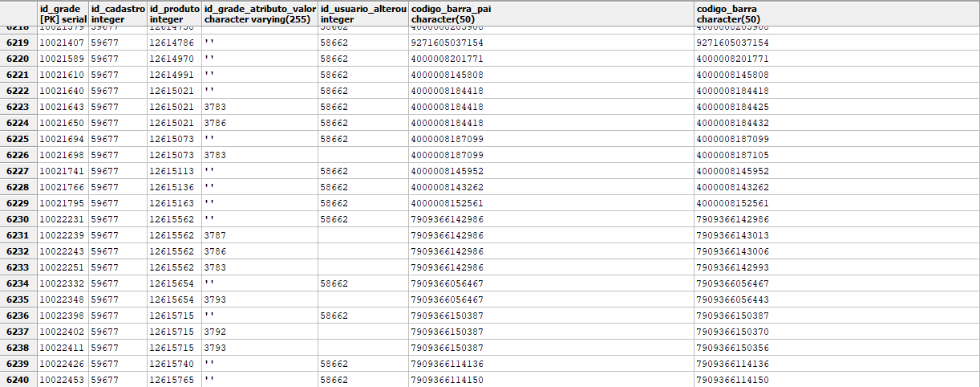Select id_produto cell 12615136
This screenshot has height=387, width=980.
pos(172,187)
